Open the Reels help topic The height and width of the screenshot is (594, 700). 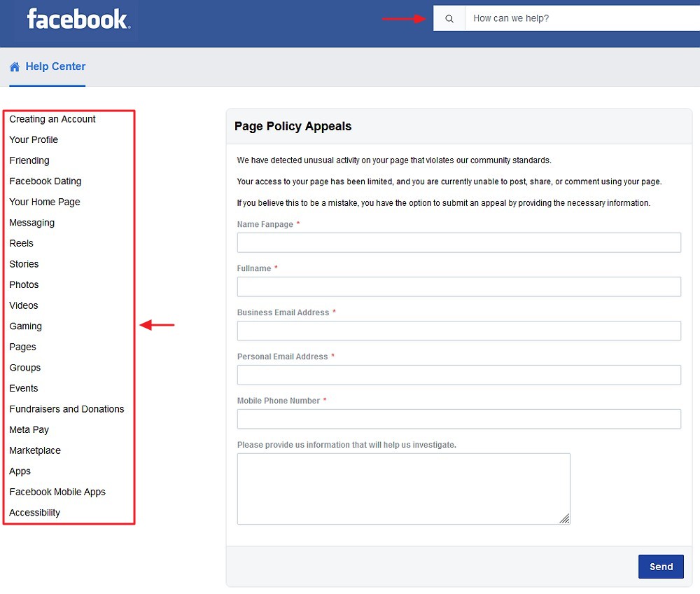pos(22,243)
